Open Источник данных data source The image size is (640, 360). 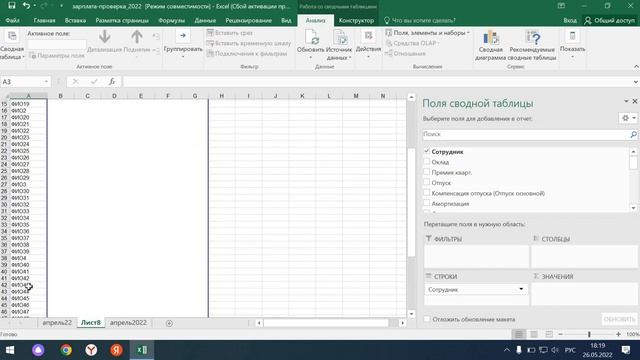339,45
